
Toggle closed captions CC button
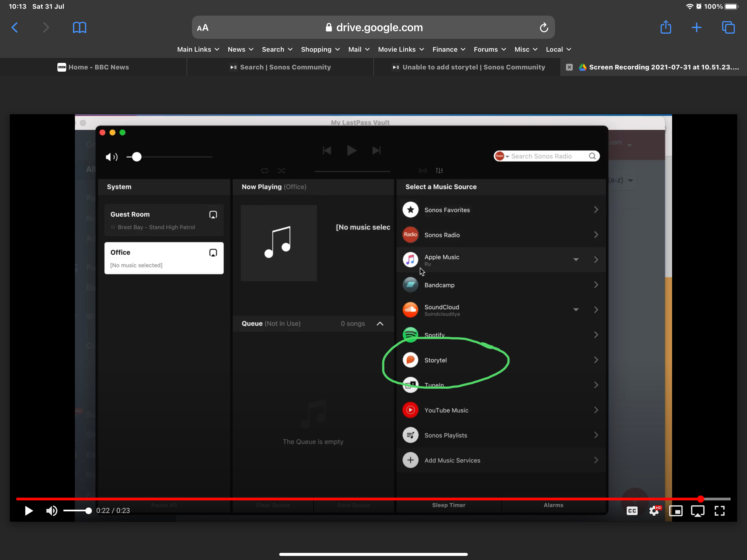pos(632,511)
